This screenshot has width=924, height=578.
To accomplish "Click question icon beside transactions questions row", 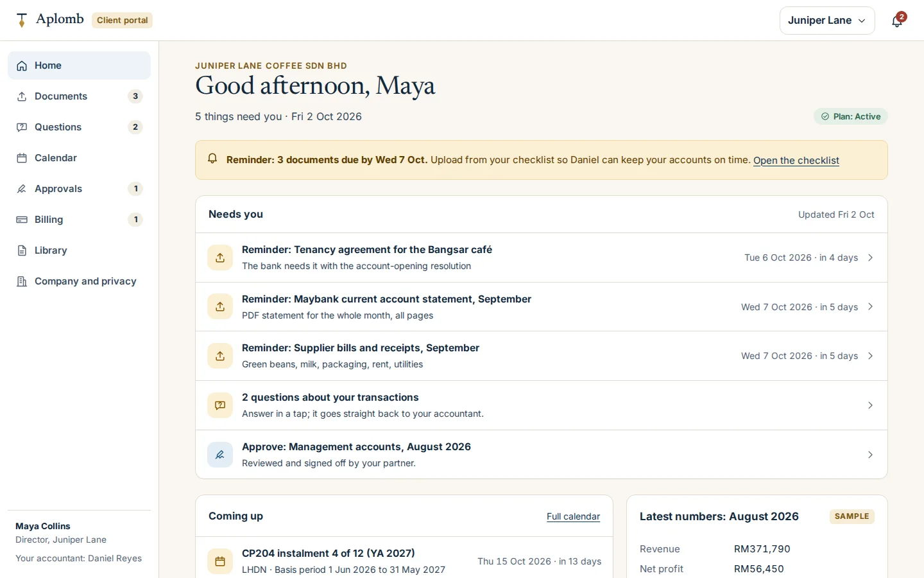I will (220, 405).
